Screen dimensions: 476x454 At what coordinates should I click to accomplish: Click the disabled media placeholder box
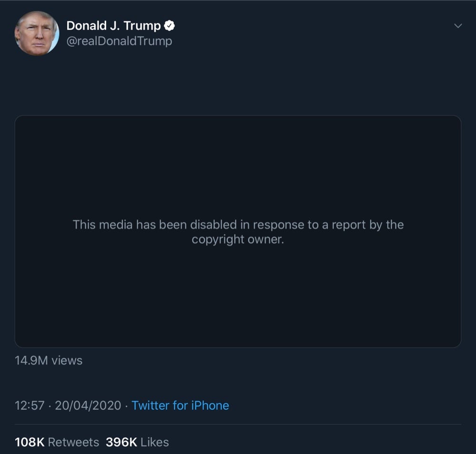[238, 231]
